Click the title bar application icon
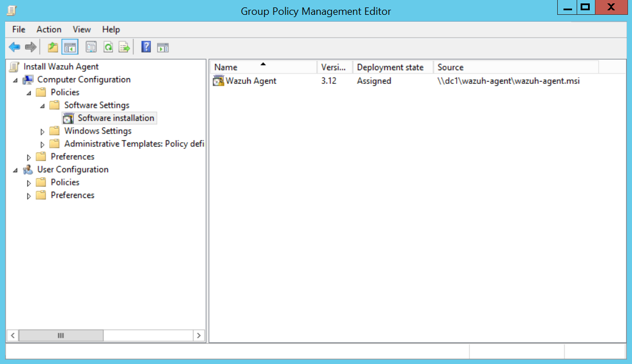This screenshot has height=364, width=632. click(11, 10)
